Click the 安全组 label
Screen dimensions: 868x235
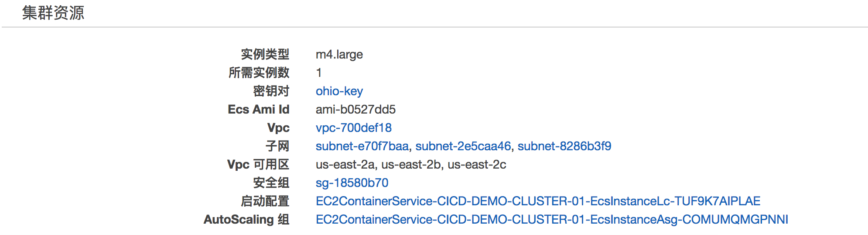(x=271, y=183)
